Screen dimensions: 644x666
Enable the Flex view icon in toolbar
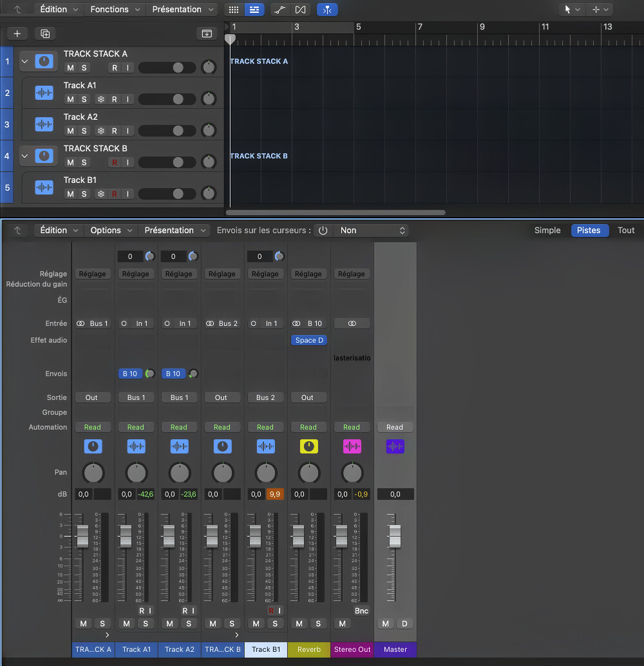[300, 10]
